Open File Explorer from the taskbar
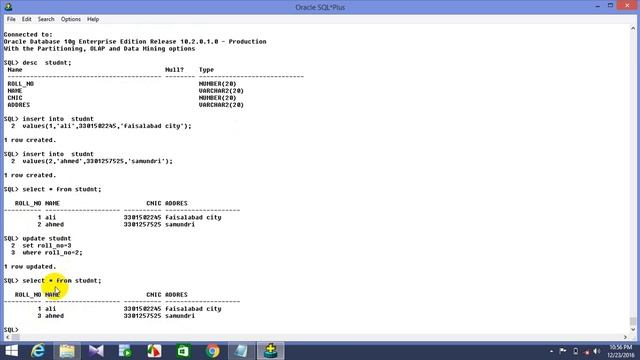 [x=67, y=351]
